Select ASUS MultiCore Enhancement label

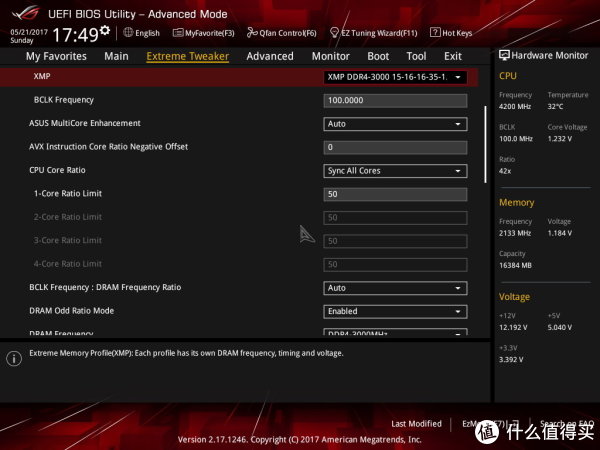(85, 123)
